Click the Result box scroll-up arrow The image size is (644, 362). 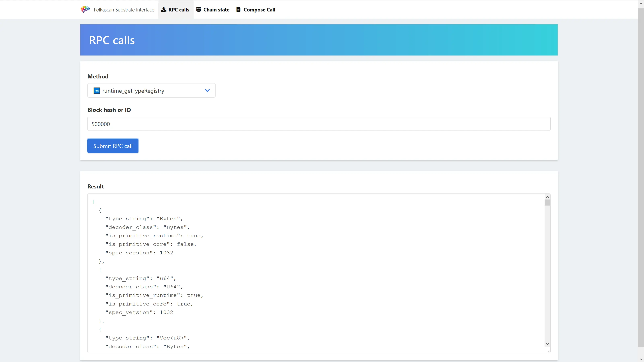coord(547,197)
